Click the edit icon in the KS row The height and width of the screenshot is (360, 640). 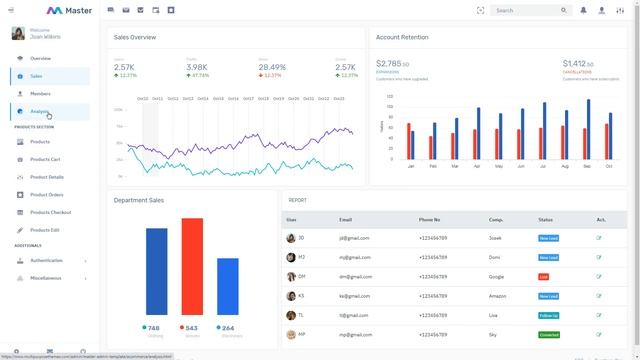tap(599, 296)
